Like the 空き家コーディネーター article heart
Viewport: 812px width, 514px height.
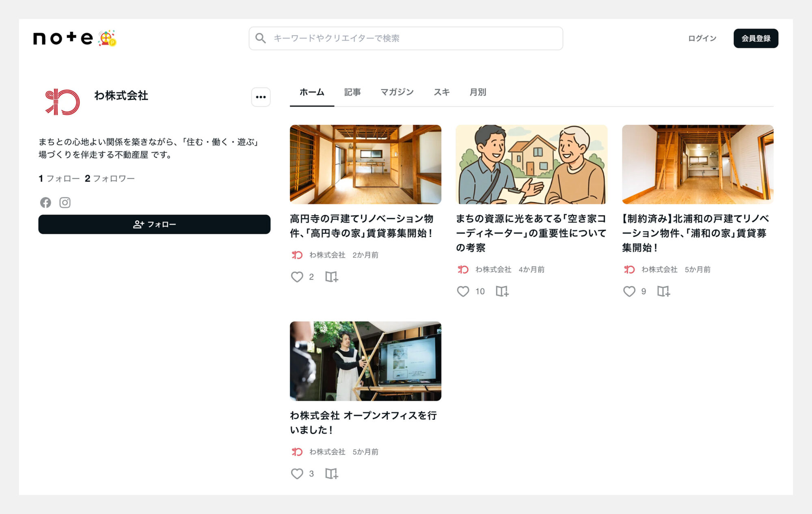463,292
